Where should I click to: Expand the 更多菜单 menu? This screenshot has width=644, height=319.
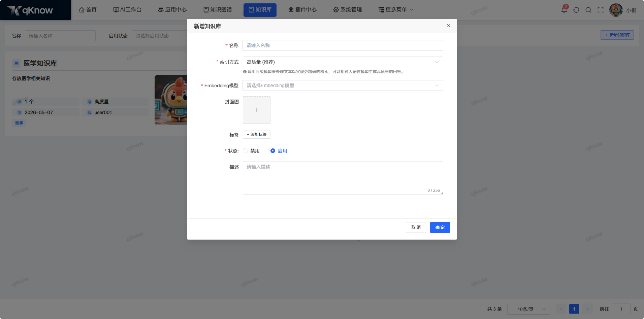(x=396, y=10)
